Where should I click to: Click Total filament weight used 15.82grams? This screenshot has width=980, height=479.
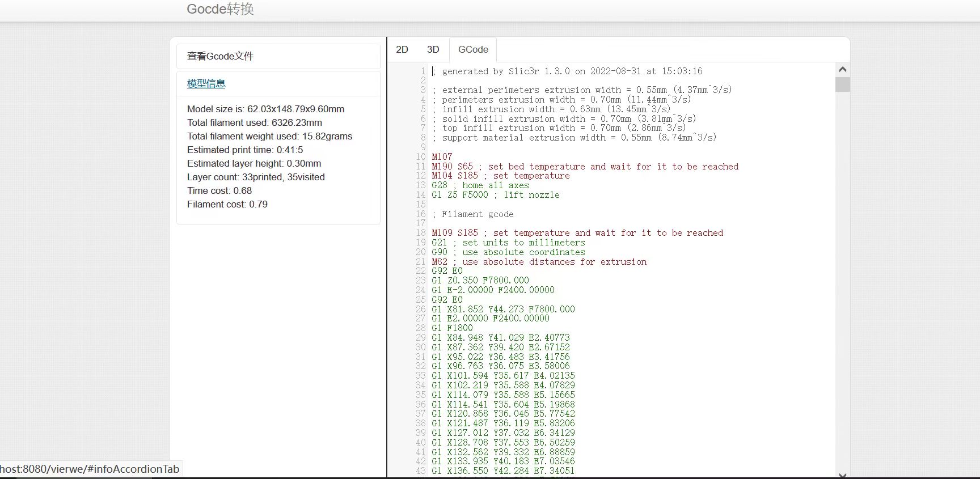coord(269,136)
